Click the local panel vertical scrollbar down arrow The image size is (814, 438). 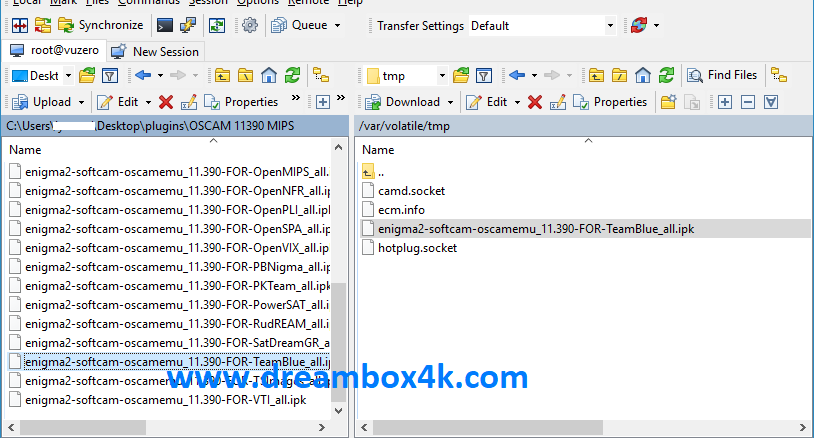[x=338, y=410]
